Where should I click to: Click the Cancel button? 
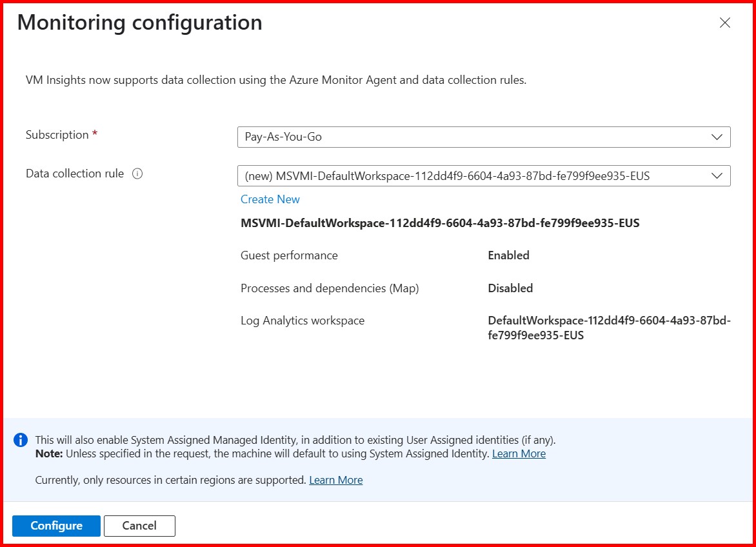(139, 526)
